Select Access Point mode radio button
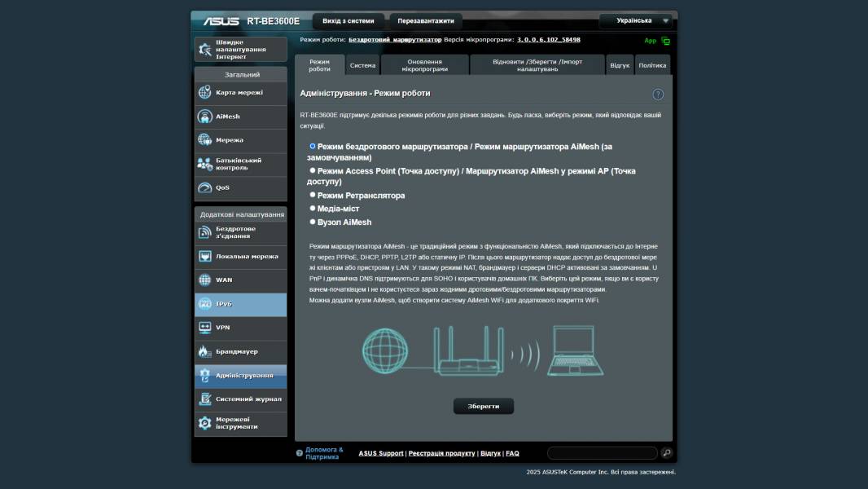The image size is (868, 489). click(312, 170)
